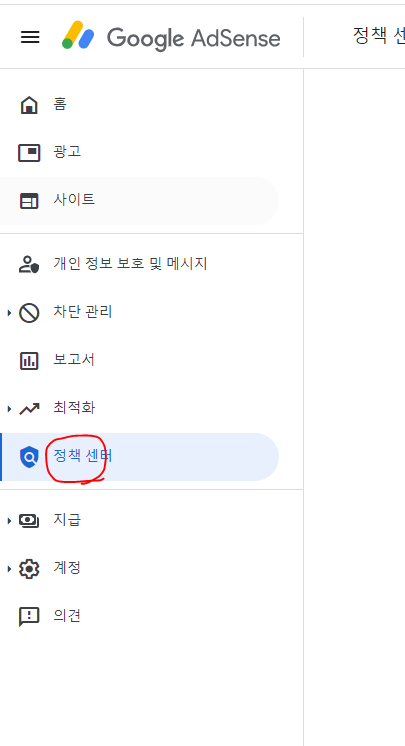
Task: Expand the 최적화 submenu arrow
Action: (9, 409)
